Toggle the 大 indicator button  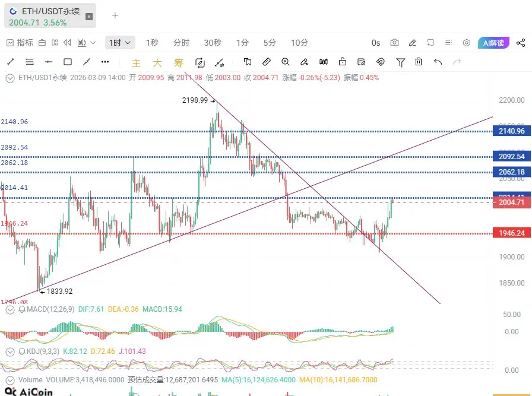coord(157,63)
